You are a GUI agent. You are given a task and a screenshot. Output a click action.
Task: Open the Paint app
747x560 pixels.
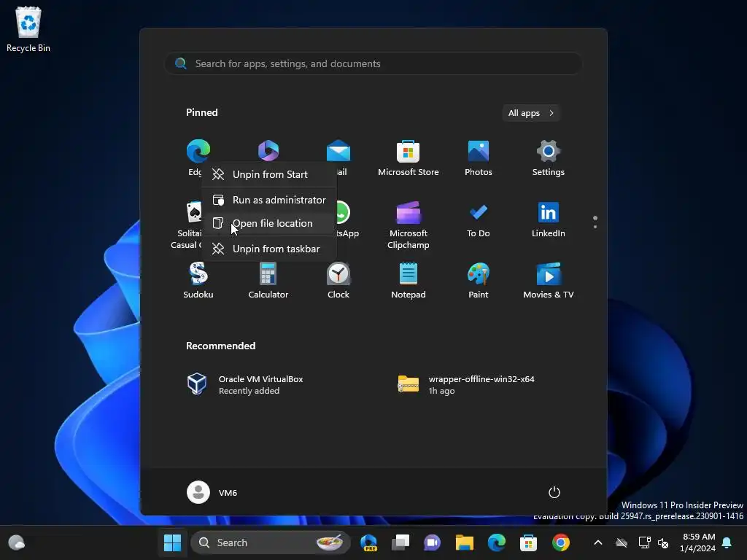click(478, 281)
